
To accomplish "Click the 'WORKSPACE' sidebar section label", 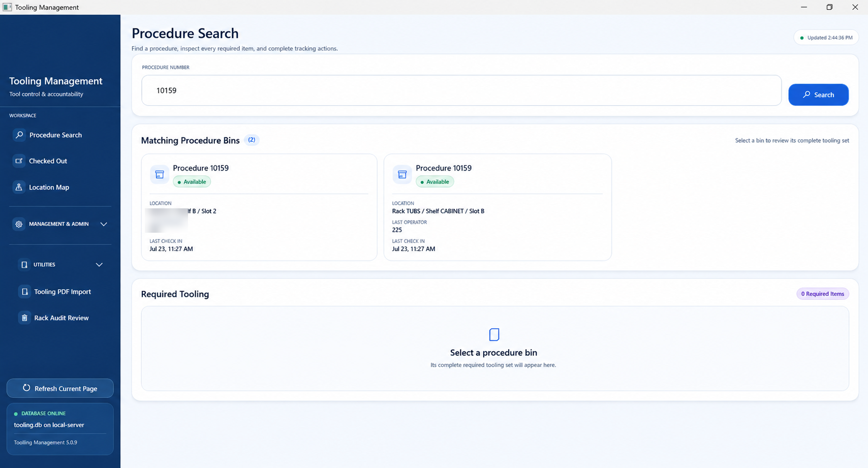I will tap(23, 115).
